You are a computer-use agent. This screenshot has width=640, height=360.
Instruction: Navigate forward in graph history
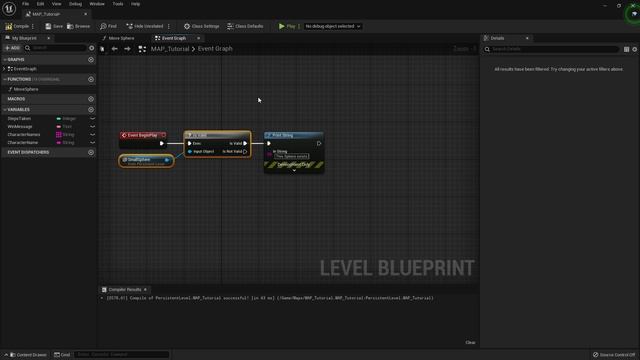point(127,49)
